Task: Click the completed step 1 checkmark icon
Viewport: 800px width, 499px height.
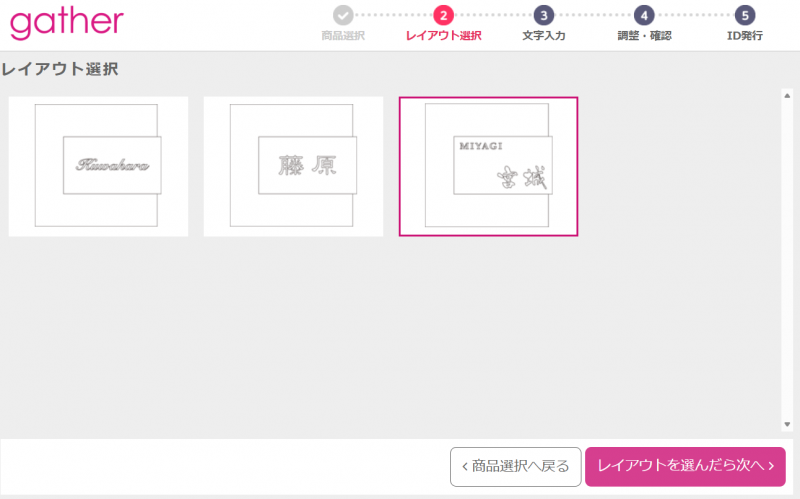Action: [x=343, y=15]
